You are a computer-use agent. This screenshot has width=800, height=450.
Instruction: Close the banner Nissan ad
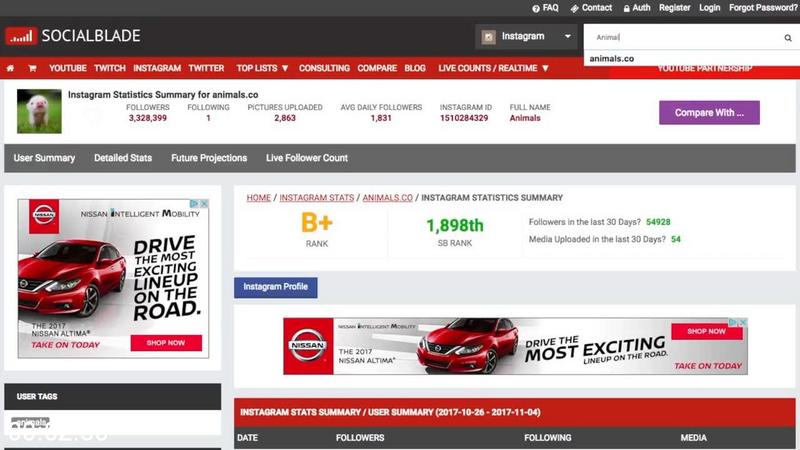pos(743,322)
